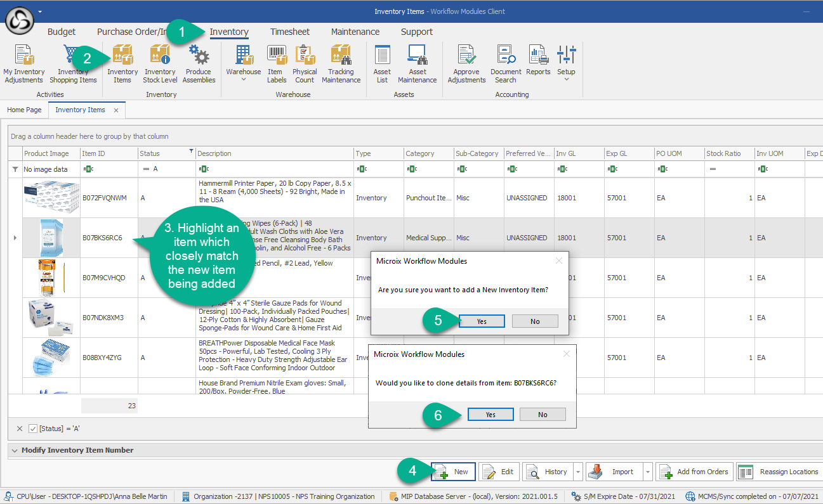Open Tracking Maintenance in Warehouse group
Viewport: 823px width, 504px height.
pyautogui.click(x=341, y=65)
